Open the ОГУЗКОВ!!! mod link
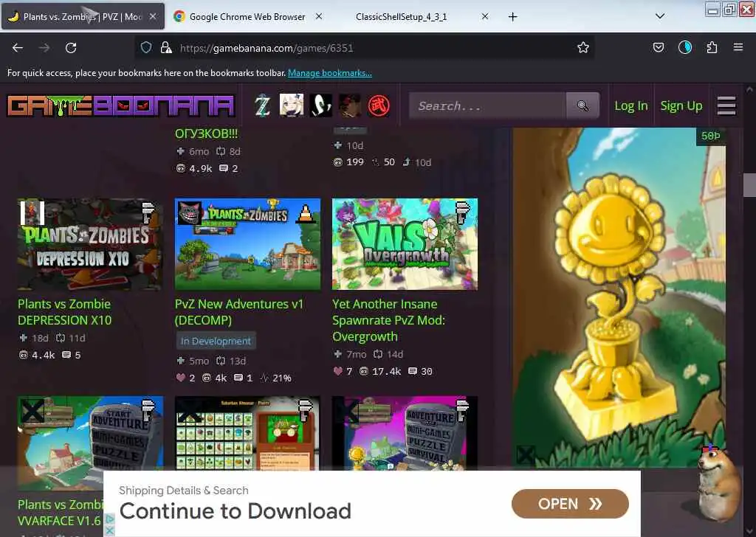756x537 pixels. (207, 134)
